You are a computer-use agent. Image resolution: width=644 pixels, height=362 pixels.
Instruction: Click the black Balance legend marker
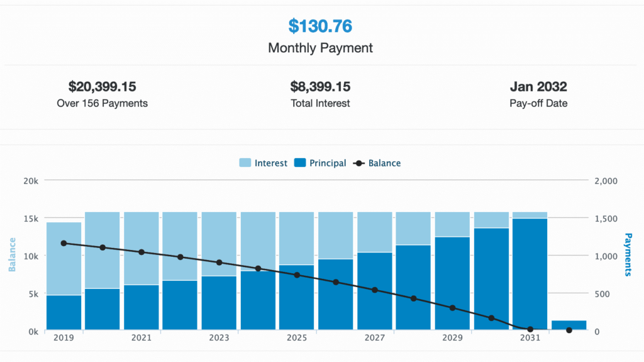coord(359,163)
